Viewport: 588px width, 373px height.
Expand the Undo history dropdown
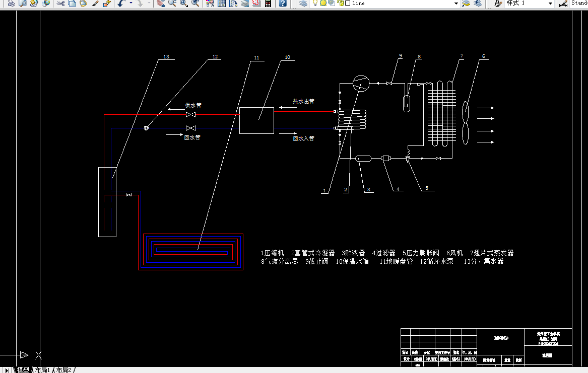131,4
